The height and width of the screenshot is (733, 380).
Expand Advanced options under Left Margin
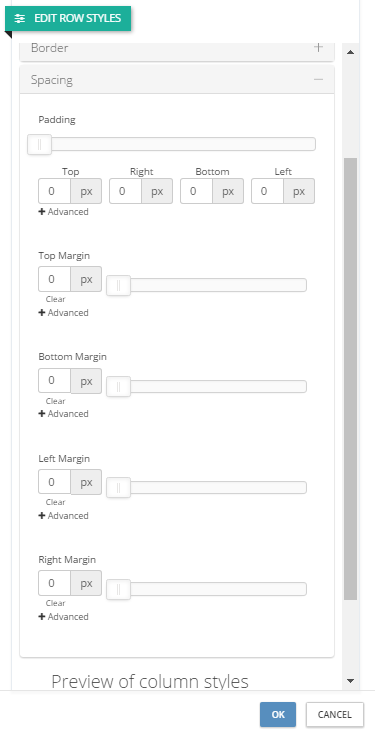pyautogui.click(x=64, y=516)
